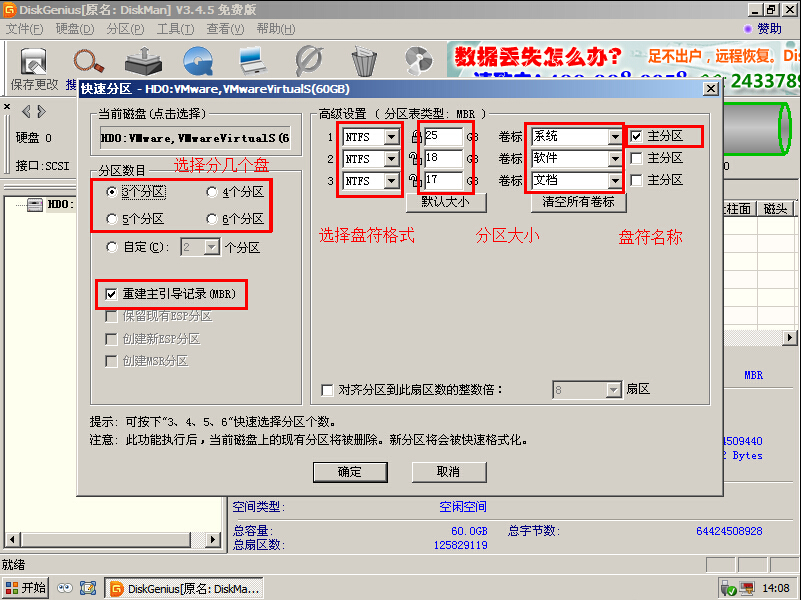The image size is (801, 600).
Task: Click the partition 3 size field showing 17
Action: pos(443,180)
